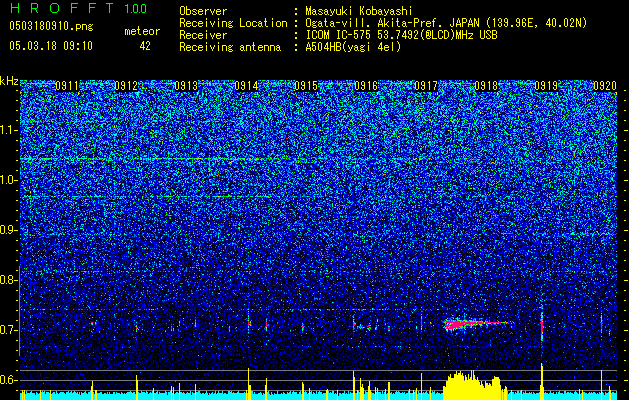
Task: Click the date stamp 05.03.18 09:10
Action: [x=51, y=46]
